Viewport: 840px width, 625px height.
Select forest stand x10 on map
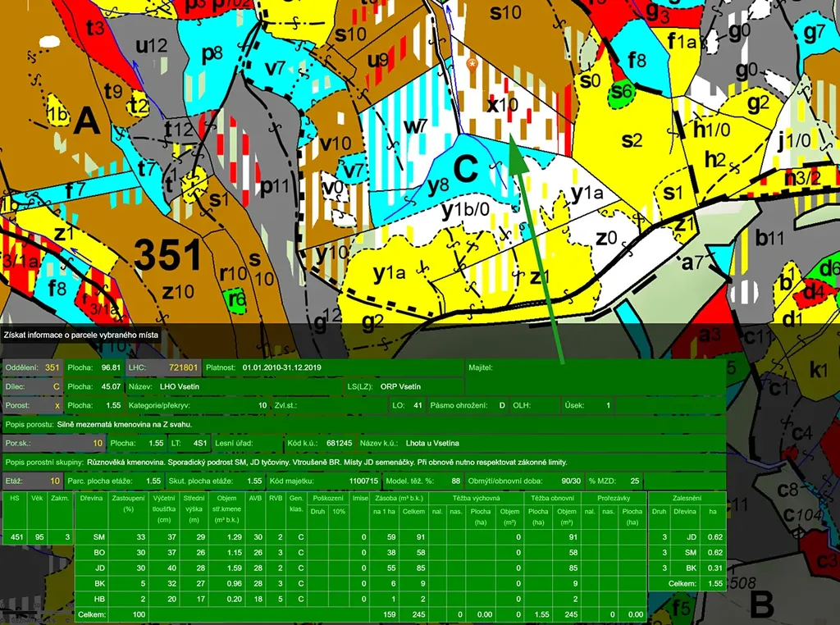click(x=502, y=105)
